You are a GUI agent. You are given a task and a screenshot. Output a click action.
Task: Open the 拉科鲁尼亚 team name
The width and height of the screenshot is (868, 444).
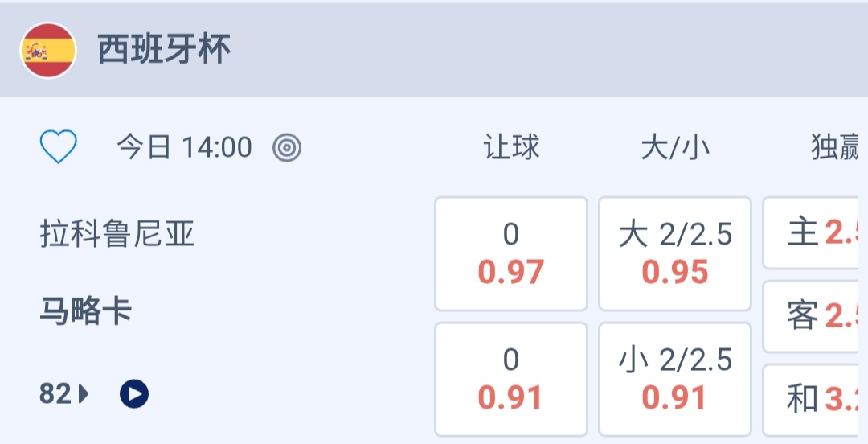coord(117,234)
